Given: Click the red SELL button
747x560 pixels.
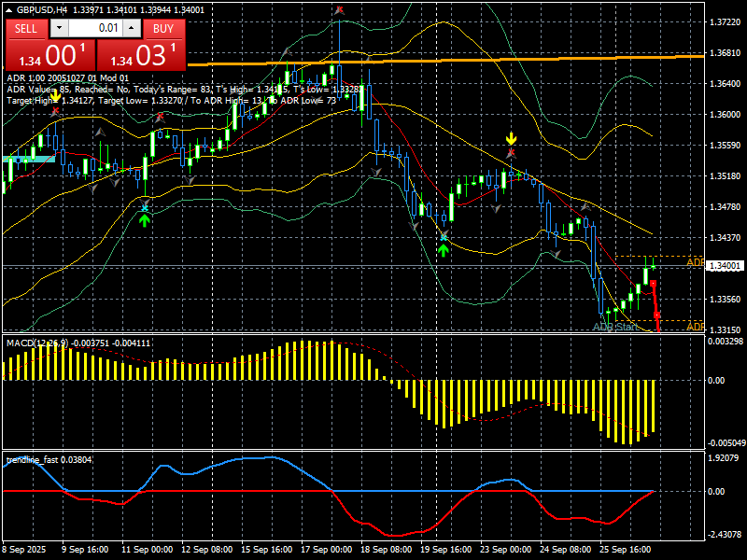Looking at the screenshot, I should (26, 29).
